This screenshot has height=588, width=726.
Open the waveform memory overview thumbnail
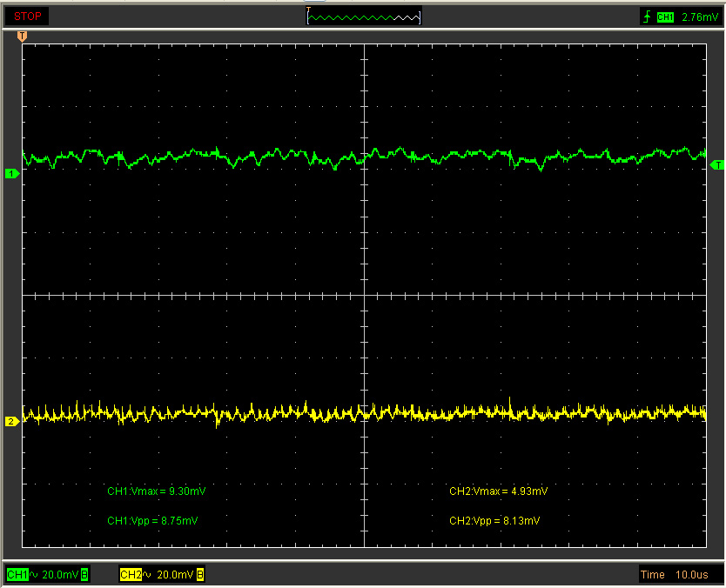[364, 17]
